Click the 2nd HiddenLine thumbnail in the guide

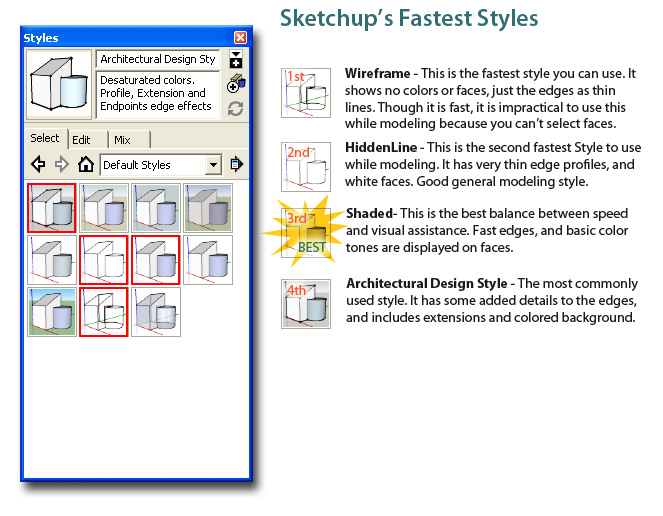pyautogui.click(x=306, y=167)
